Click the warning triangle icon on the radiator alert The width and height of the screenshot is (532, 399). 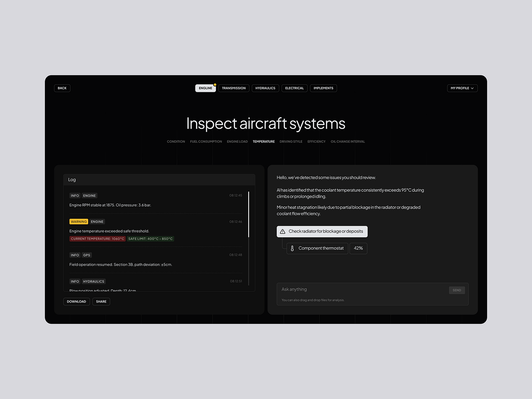click(282, 231)
